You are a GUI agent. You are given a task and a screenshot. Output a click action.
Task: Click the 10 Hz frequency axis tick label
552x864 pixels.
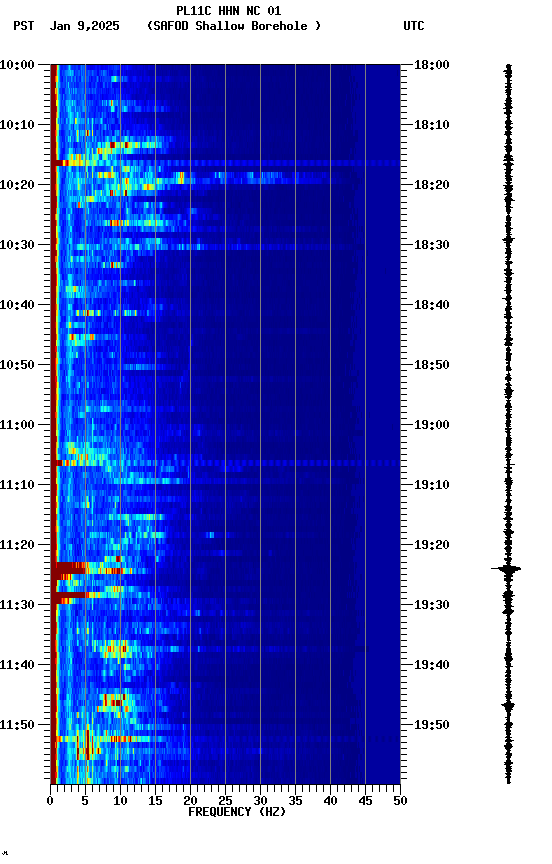coord(120,801)
